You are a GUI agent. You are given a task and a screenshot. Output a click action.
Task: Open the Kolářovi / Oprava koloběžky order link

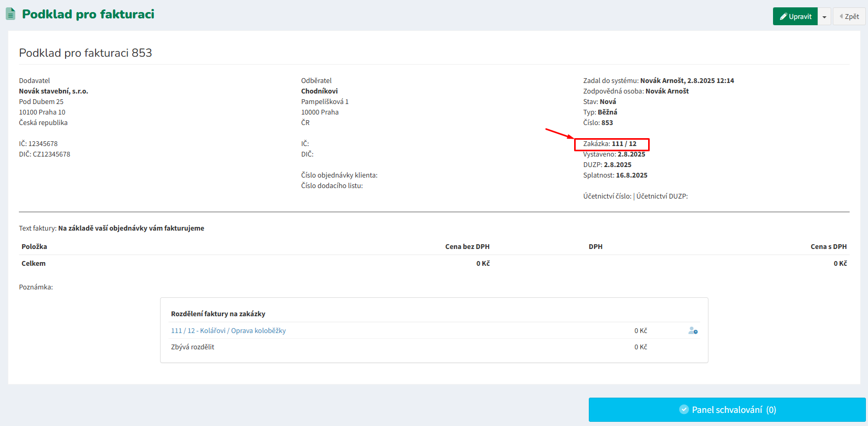click(228, 331)
